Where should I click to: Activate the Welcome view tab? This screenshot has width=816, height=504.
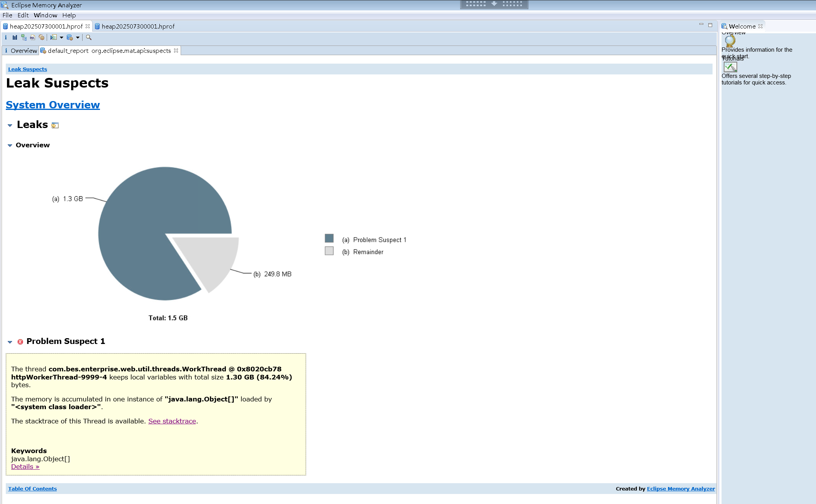[x=742, y=26]
